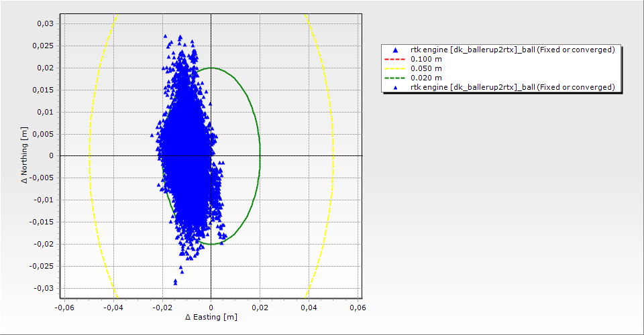Viewport: 644px width, 335px height.
Task: Click the '0,02' Northing axis tick label
Action: (x=45, y=68)
